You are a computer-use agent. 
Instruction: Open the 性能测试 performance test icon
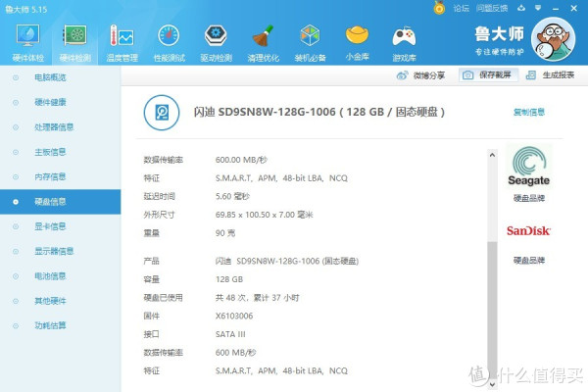point(170,42)
